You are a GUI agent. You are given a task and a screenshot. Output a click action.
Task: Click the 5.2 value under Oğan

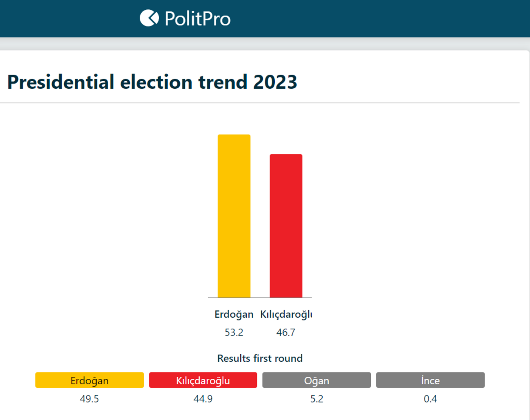[x=316, y=399]
